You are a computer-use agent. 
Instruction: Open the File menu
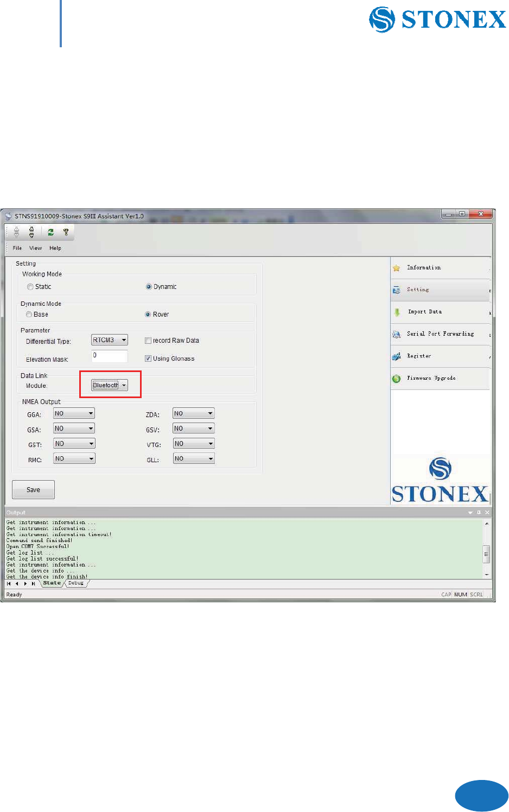17,248
